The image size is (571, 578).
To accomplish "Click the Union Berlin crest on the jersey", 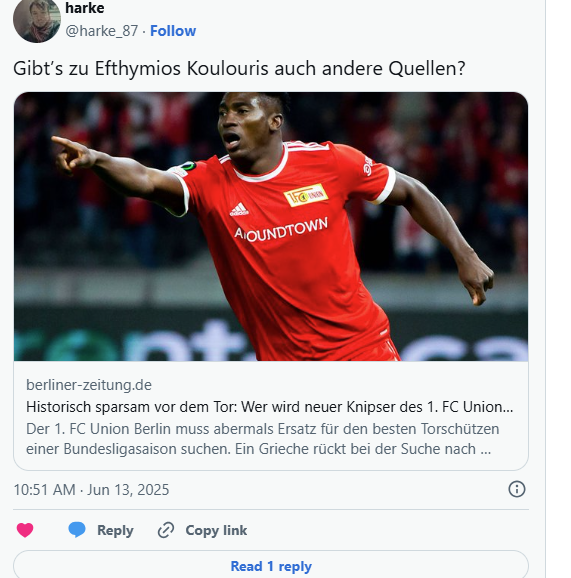I will pyautogui.click(x=306, y=195).
